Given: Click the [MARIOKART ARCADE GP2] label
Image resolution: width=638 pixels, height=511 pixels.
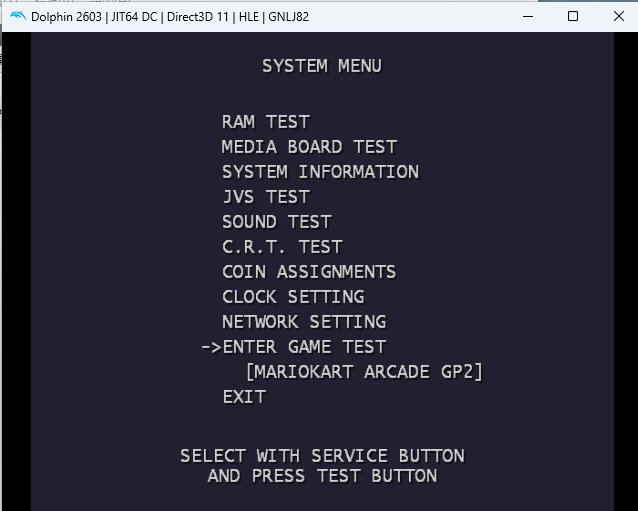Looking at the screenshot, I should (x=364, y=372).
